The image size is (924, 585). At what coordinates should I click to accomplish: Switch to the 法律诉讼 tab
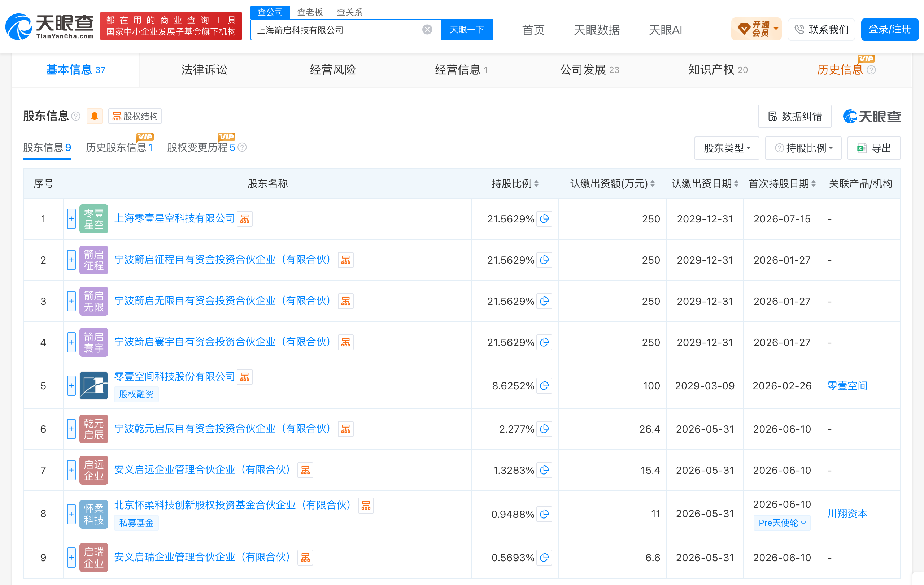[x=204, y=70]
